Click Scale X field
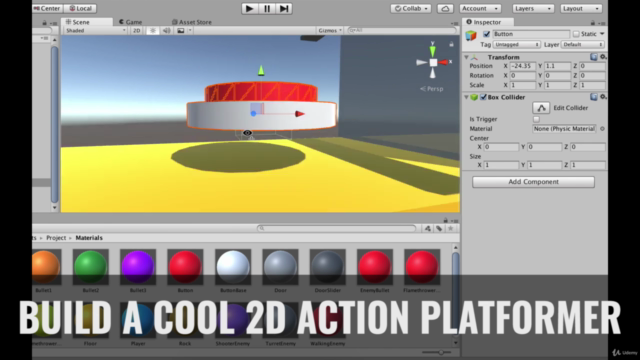 click(523, 85)
